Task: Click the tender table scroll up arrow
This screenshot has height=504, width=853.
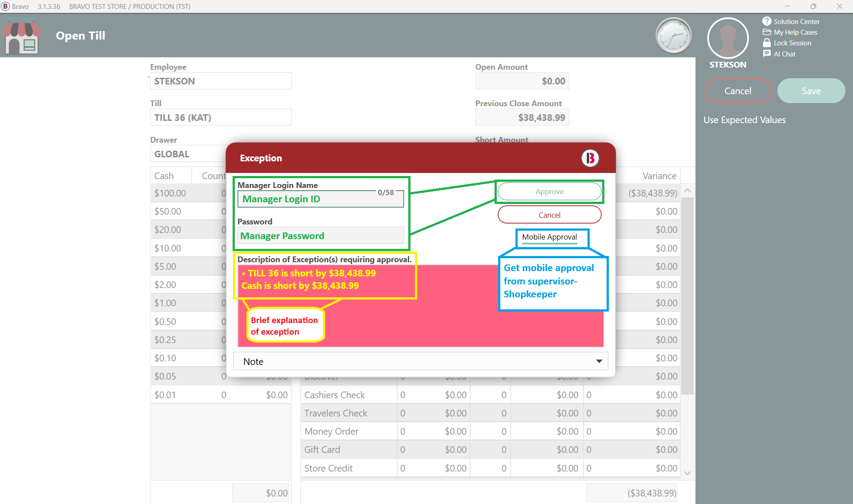Action: click(688, 190)
